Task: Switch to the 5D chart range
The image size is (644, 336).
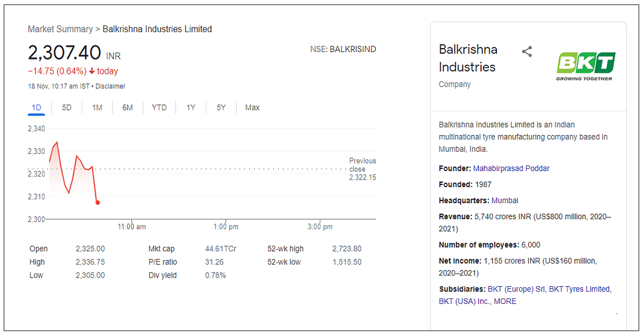Action: (67, 108)
